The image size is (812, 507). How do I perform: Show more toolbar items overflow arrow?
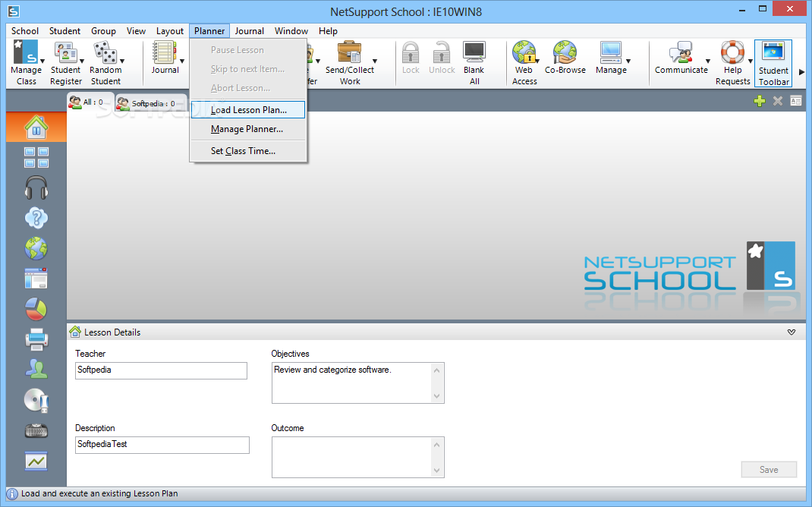click(801, 72)
